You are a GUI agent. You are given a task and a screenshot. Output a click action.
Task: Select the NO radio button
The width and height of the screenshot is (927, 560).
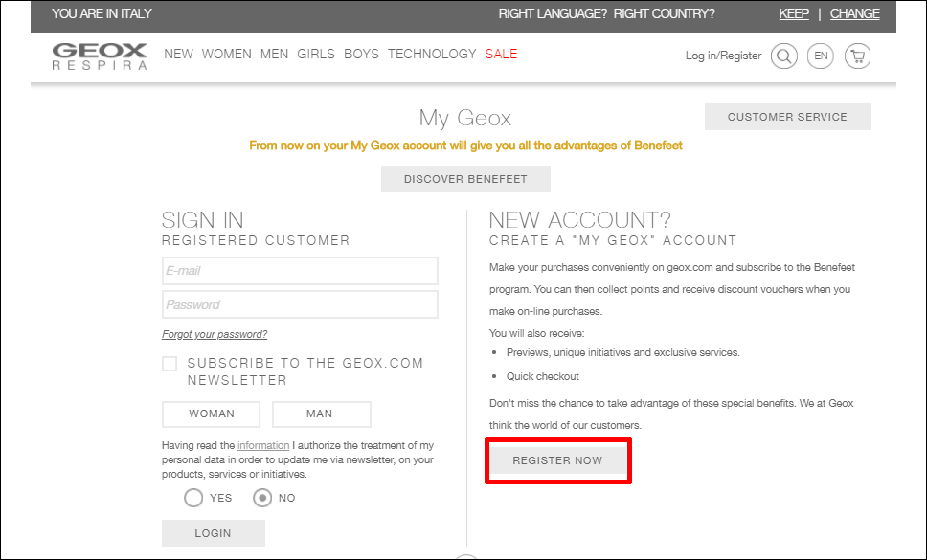point(262,498)
